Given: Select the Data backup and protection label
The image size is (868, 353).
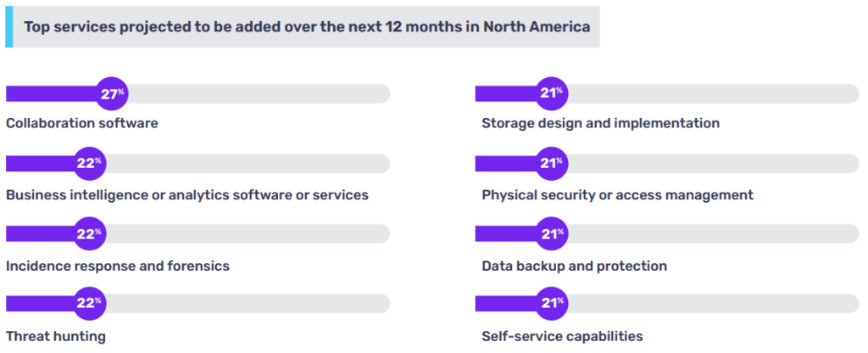Looking at the screenshot, I should click(574, 266).
